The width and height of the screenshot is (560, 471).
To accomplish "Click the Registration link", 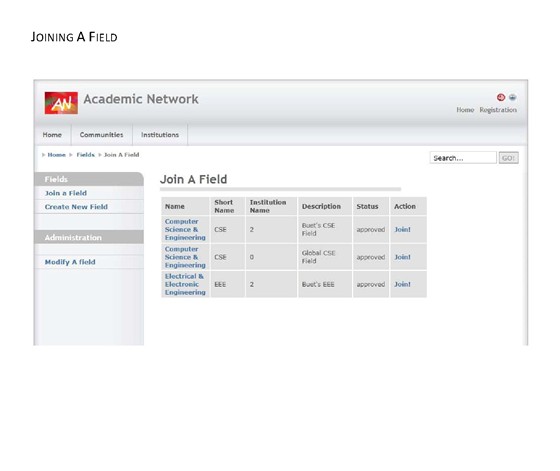I will (x=498, y=110).
